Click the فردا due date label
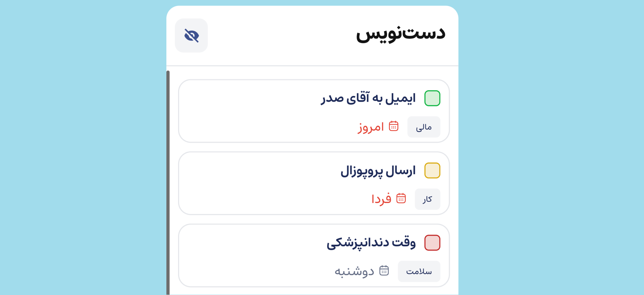This screenshot has width=644, height=295. click(x=382, y=199)
